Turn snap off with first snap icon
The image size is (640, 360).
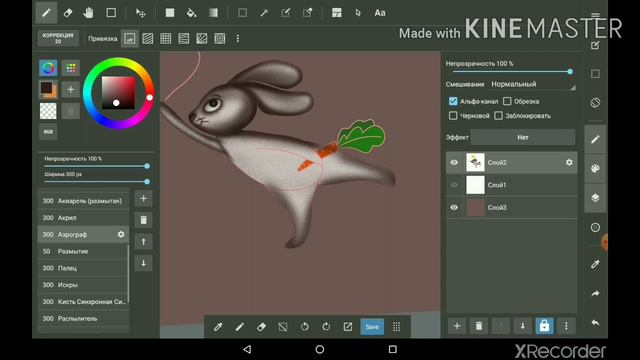(130, 39)
